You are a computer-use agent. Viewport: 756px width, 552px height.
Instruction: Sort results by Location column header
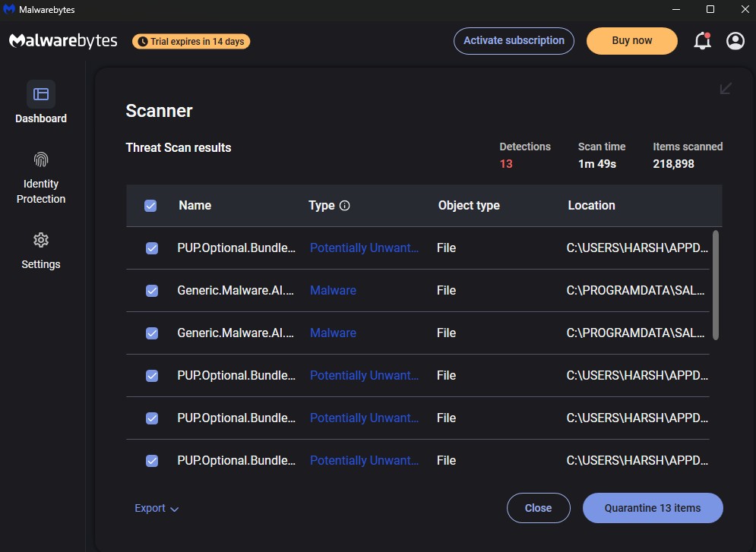pos(591,206)
